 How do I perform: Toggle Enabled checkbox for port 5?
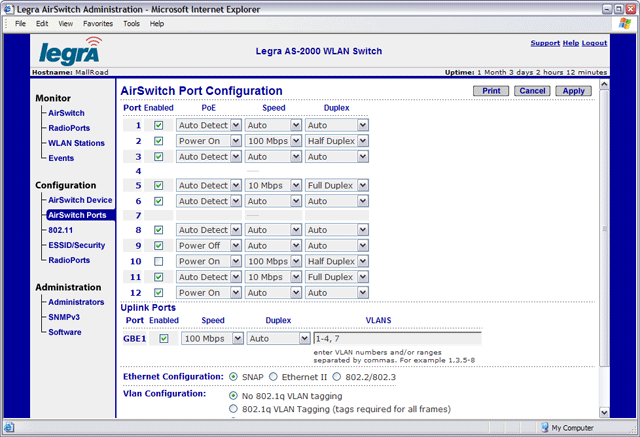[x=158, y=185]
